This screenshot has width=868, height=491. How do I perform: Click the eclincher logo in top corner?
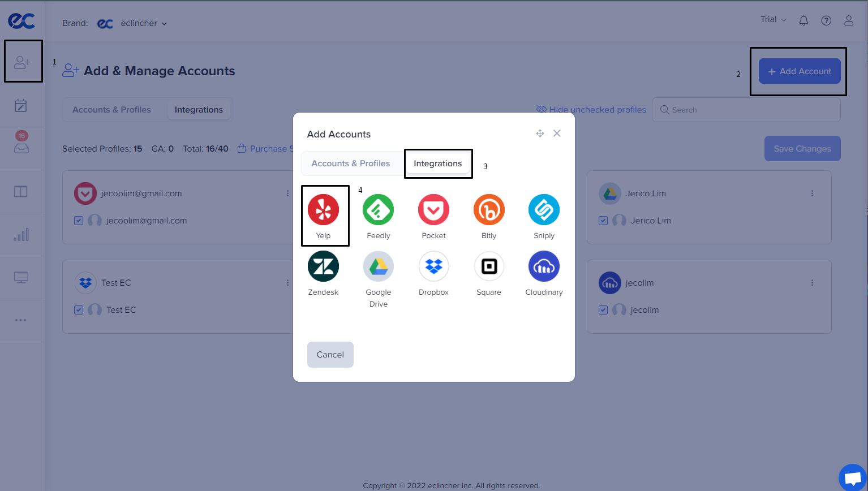(x=22, y=21)
